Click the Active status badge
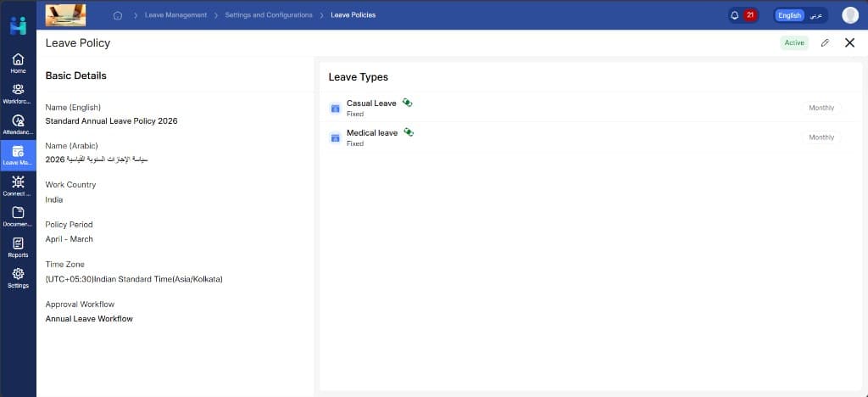Viewport: 868px width, 397px height. click(x=794, y=42)
